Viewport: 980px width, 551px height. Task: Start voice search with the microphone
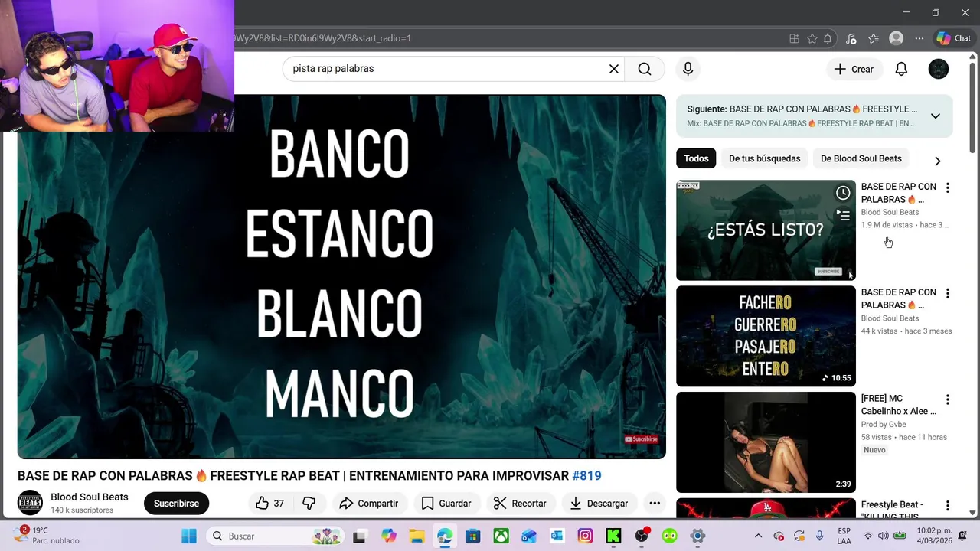coord(688,69)
